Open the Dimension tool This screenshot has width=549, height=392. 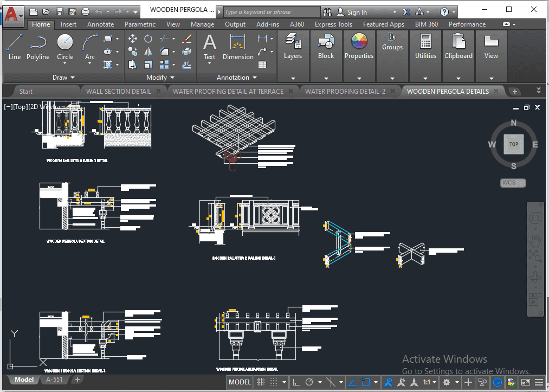pos(238,47)
